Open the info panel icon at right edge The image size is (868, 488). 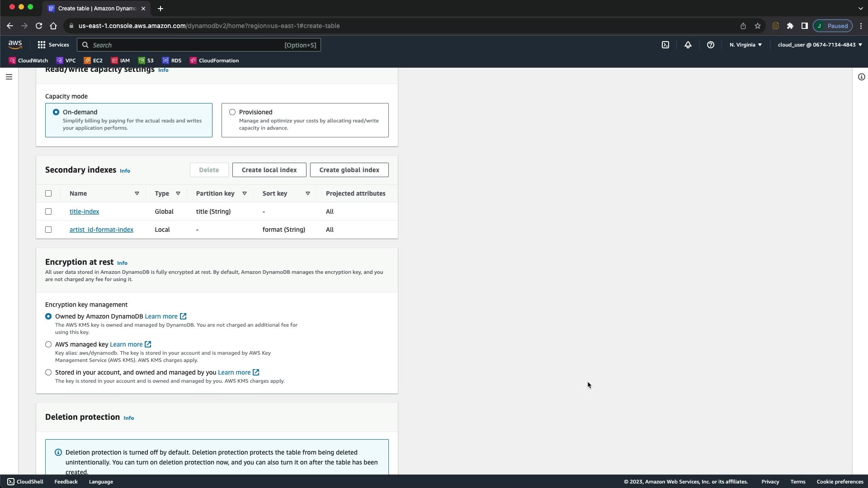(x=861, y=77)
